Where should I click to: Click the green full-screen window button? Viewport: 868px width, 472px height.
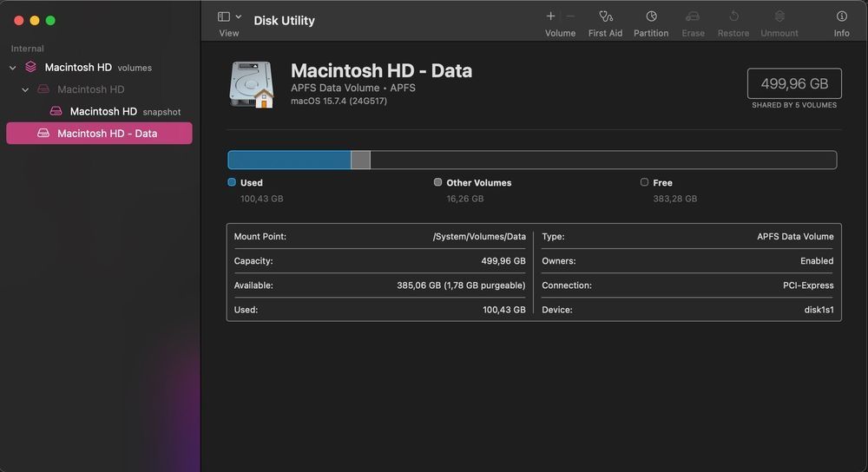50,21
